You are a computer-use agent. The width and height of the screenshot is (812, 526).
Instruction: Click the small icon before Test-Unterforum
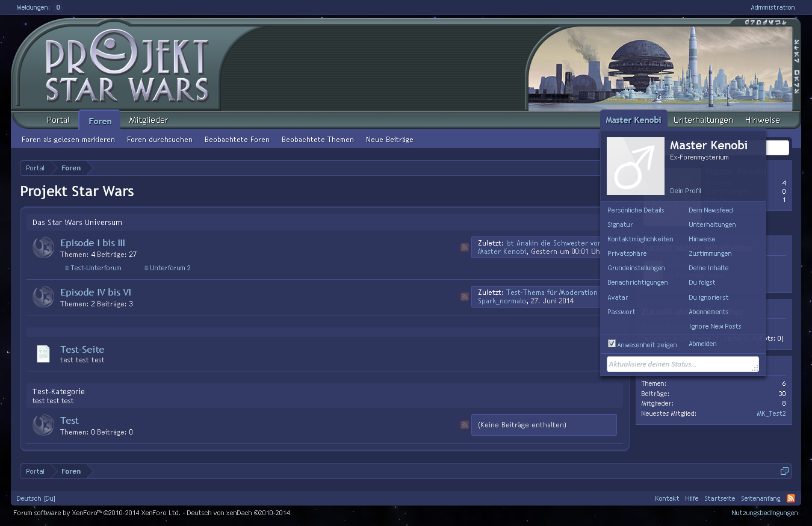pos(67,268)
